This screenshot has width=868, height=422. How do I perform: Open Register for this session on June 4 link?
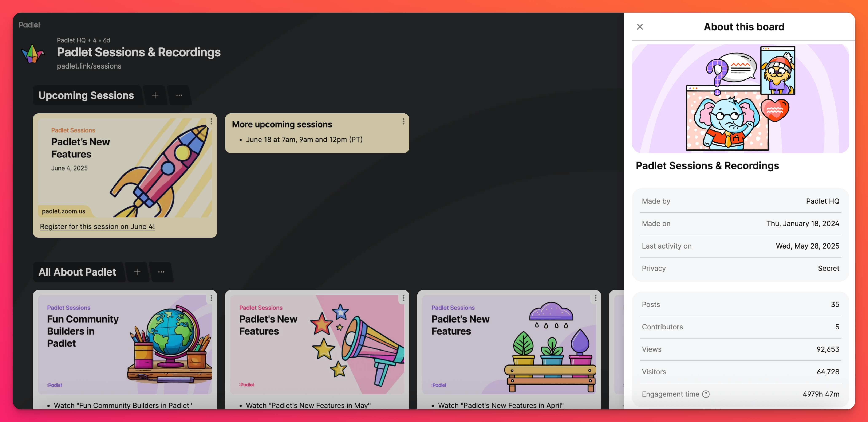[x=97, y=227]
